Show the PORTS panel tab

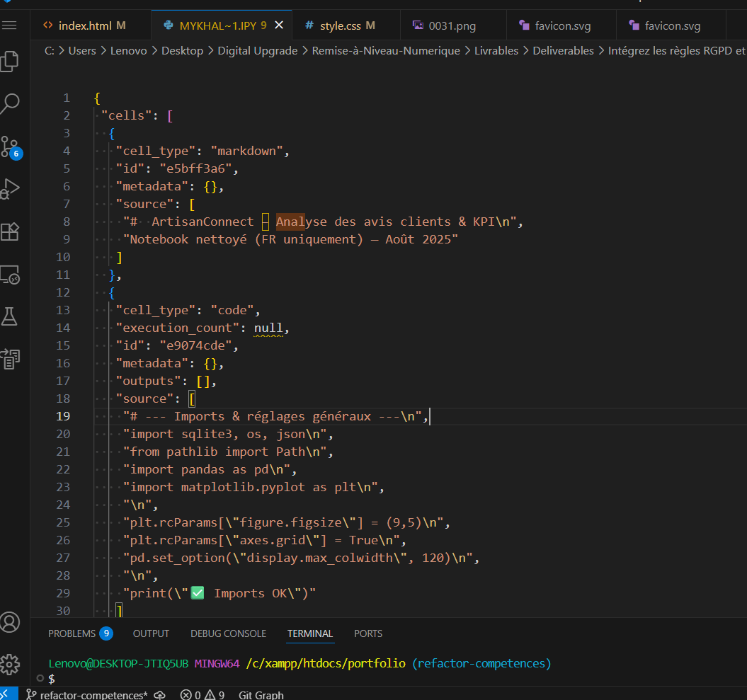(367, 633)
